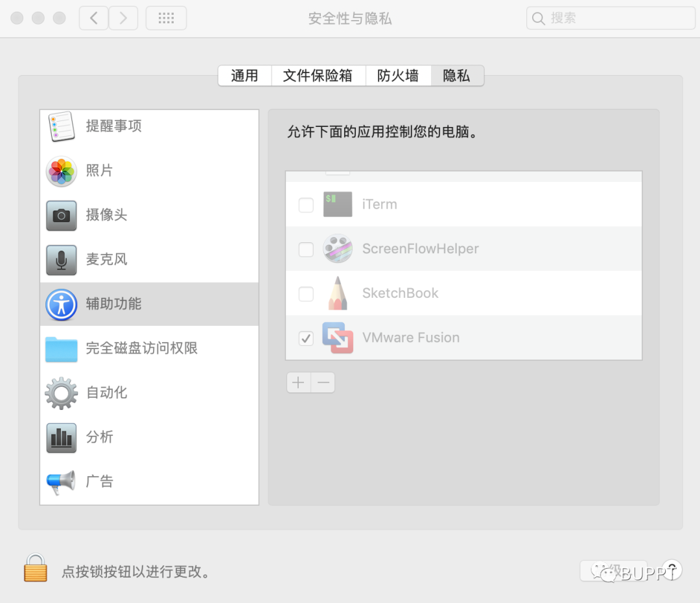This screenshot has width=700, height=603.
Task: Click inside the 搜索 search field
Action: tap(609, 17)
